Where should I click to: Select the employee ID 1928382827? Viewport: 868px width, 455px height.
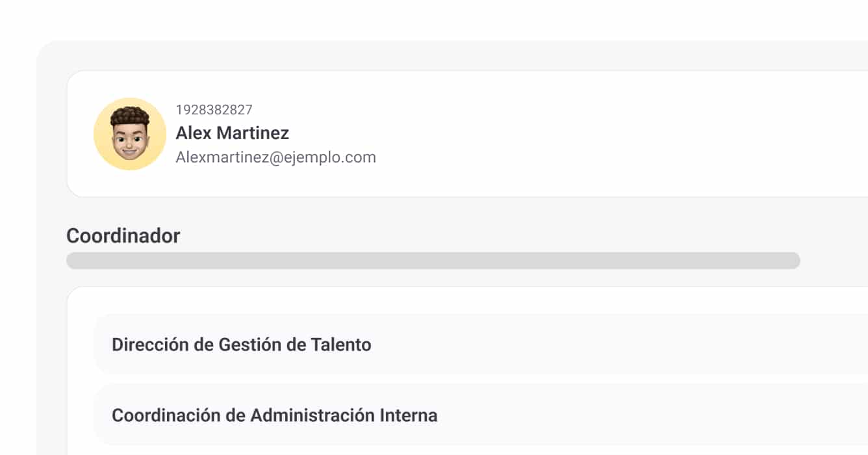click(x=214, y=110)
